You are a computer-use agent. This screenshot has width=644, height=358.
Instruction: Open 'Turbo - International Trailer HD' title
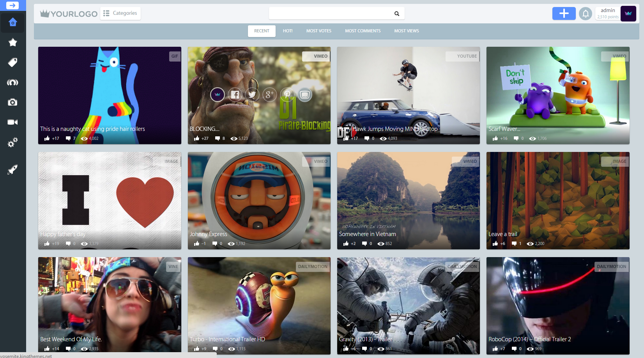coord(227,339)
